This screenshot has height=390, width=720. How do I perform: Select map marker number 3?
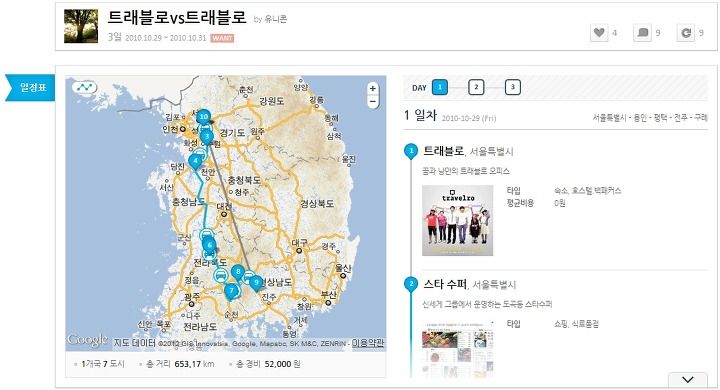(x=207, y=136)
